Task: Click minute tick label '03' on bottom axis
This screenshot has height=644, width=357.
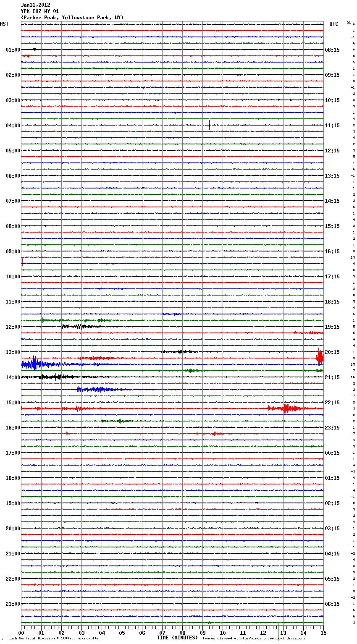Action: point(81,633)
